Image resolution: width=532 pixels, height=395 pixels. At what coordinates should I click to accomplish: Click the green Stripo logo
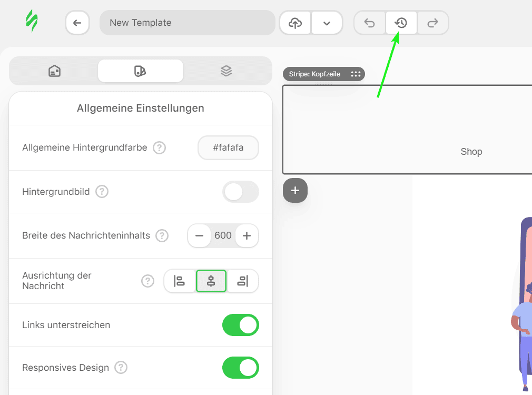pyautogui.click(x=32, y=22)
